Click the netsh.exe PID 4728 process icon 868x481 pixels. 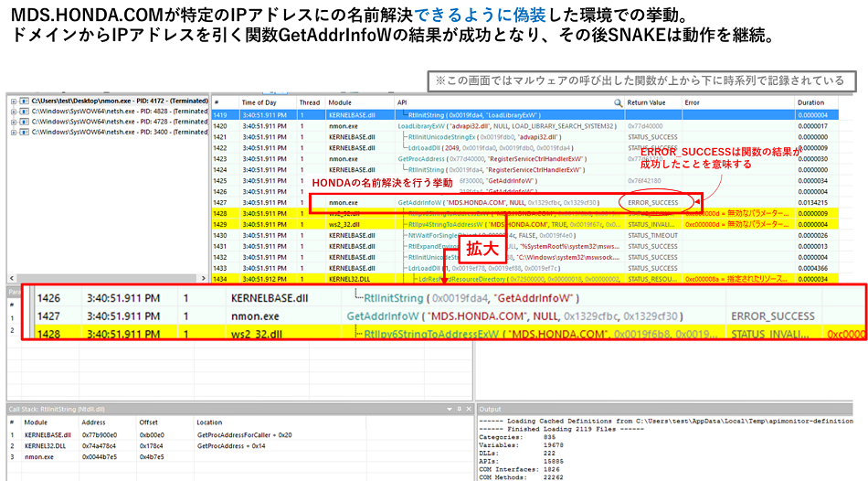coord(24,122)
